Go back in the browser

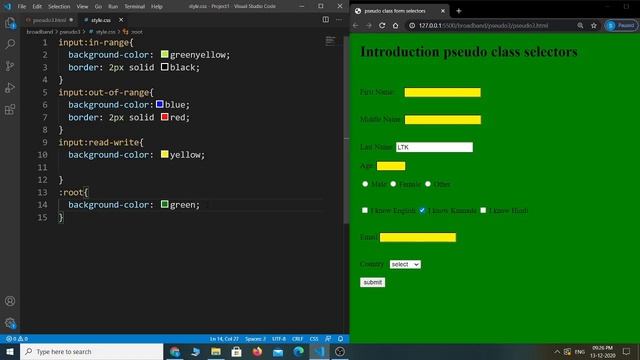coord(356,25)
